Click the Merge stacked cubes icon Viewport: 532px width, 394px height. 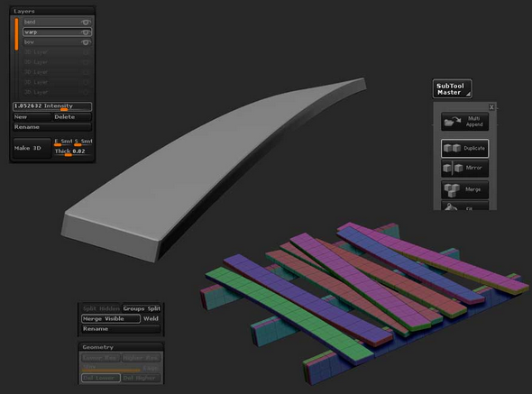coord(452,189)
